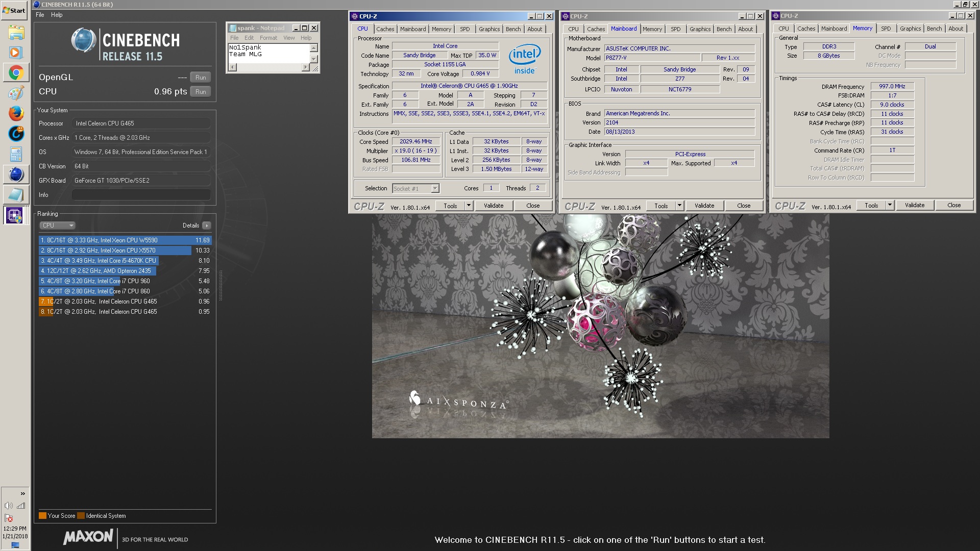Viewport: 980px width, 551px height.
Task: Select ranking row Celeron G465 score 0.96
Action: (x=125, y=302)
